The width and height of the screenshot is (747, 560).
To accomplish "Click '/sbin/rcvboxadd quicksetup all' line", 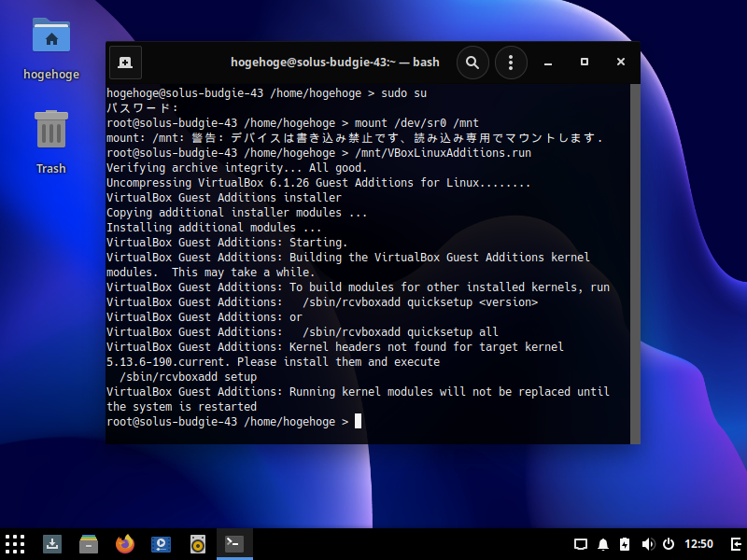I will tap(303, 332).
